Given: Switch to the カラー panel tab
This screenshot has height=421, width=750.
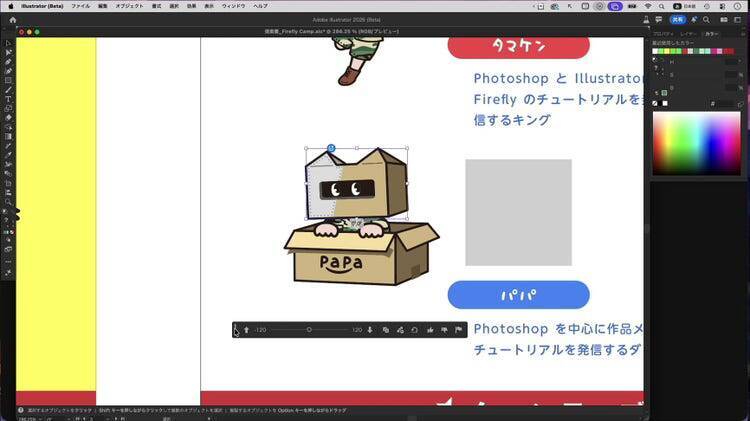Looking at the screenshot, I should [x=711, y=33].
